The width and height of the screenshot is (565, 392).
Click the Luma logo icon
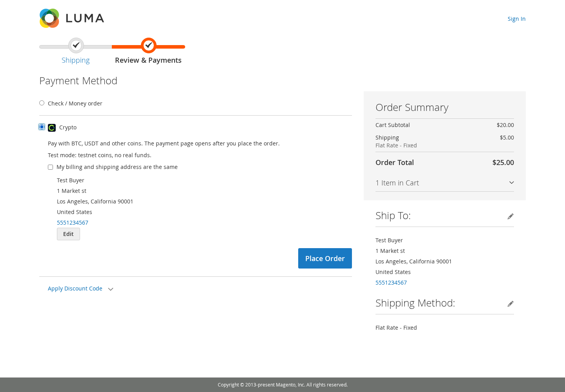coord(49,18)
